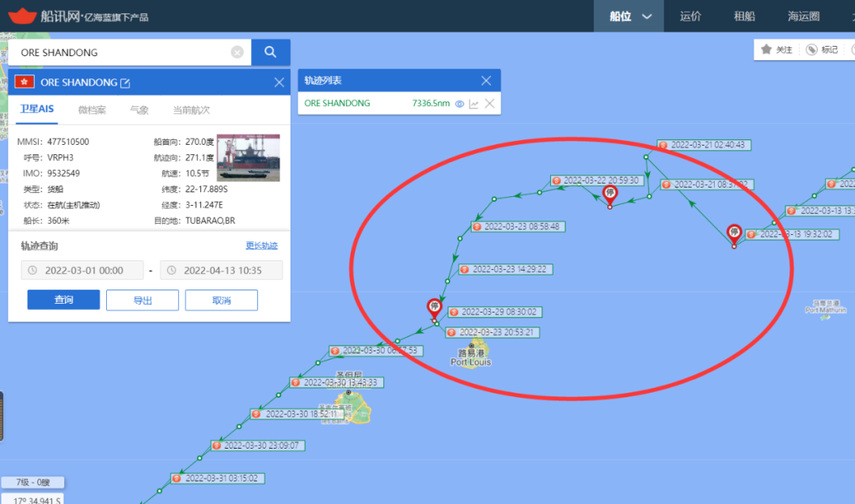Click the stop marker near 2022-03-29 08:30:02
This screenshot has width=855, height=504.
tap(434, 308)
